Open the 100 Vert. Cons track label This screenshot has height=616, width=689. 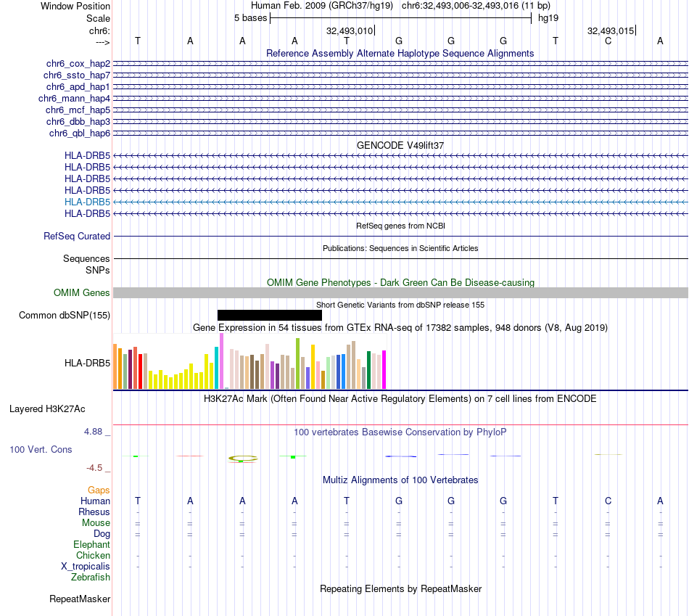pos(41,449)
